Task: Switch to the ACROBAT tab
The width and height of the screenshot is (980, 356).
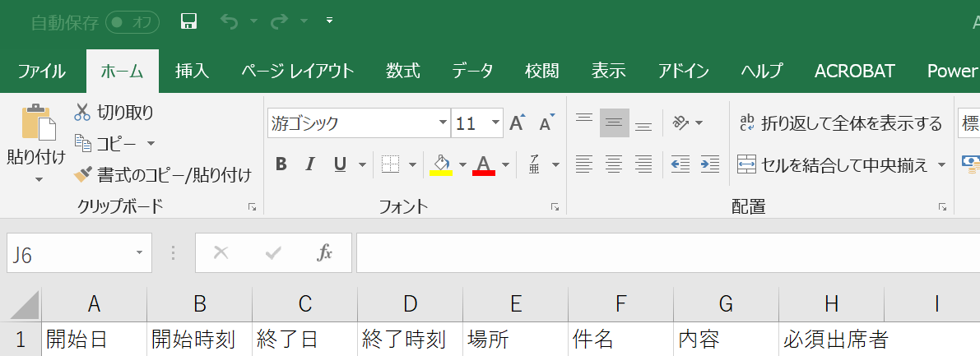Action: 855,72
